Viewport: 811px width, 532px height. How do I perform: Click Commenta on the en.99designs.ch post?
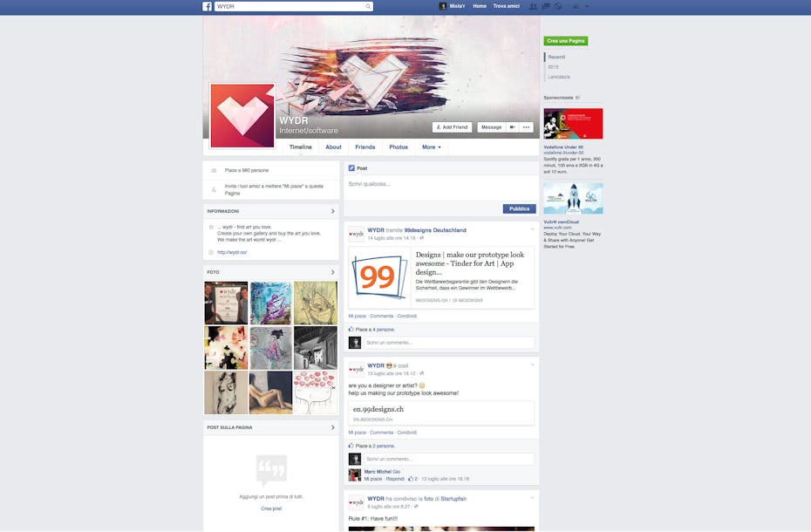pos(382,432)
